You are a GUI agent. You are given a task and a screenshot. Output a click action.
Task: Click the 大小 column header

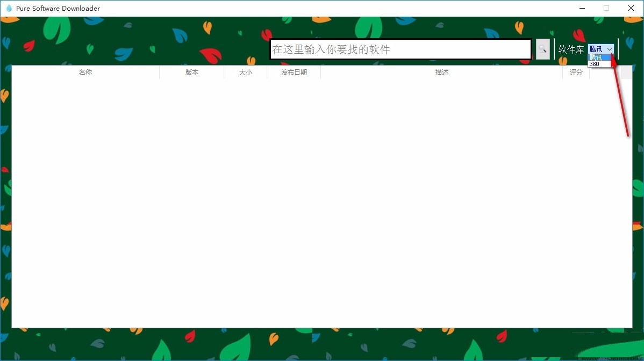[245, 72]
